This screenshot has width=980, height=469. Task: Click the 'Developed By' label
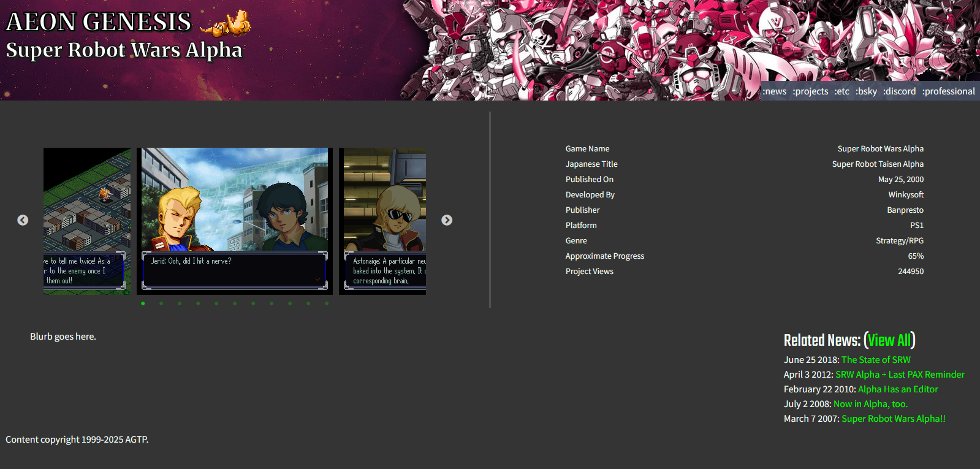click(x=590, y=195)
